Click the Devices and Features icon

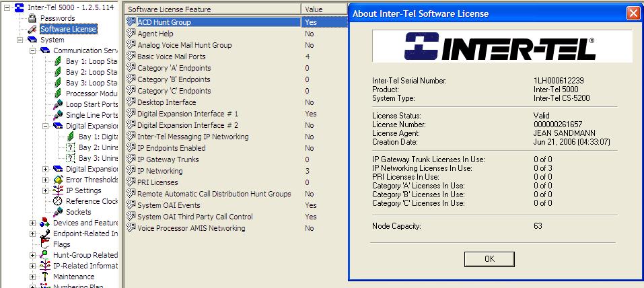[45, 223]
